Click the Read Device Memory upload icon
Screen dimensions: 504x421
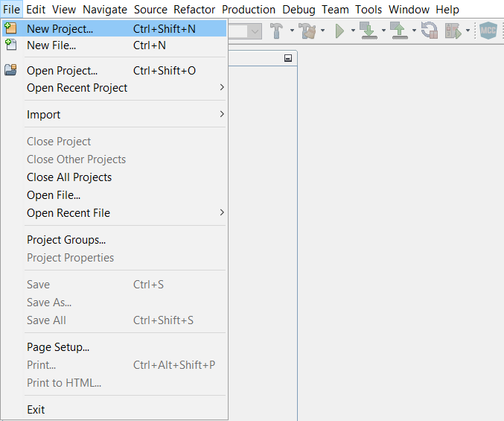(x=400, y=31)
